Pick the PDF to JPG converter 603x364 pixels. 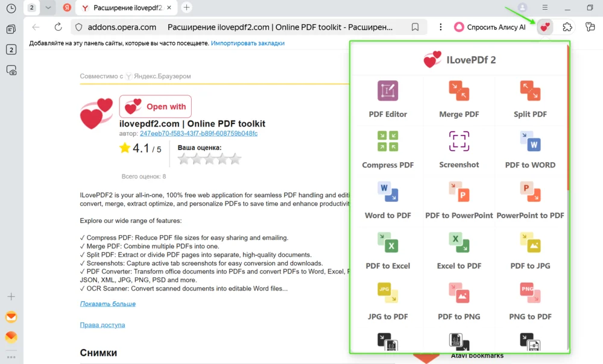530,251
